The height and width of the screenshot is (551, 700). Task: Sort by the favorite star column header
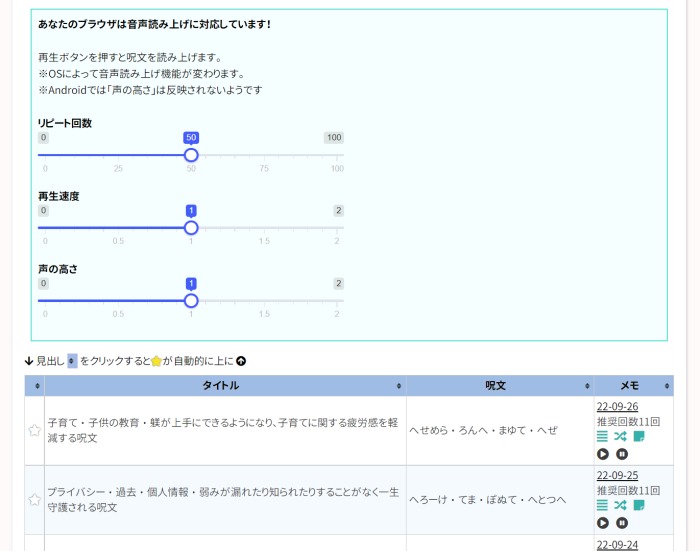coord(37,386)
